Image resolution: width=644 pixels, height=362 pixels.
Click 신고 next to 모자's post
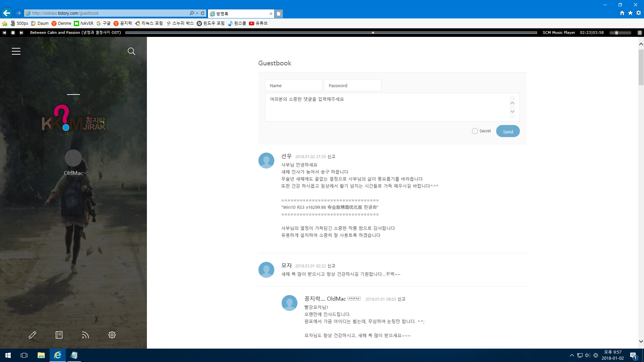331,266
